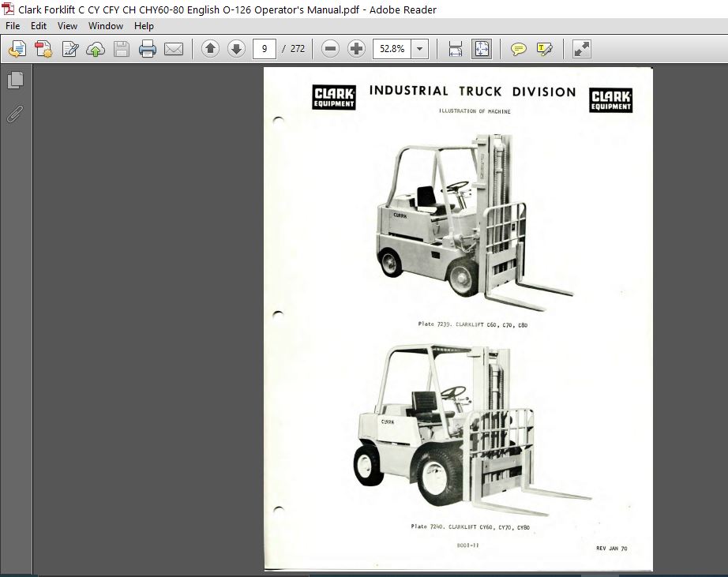Click the Upload to cloud icon

(96, 49)
